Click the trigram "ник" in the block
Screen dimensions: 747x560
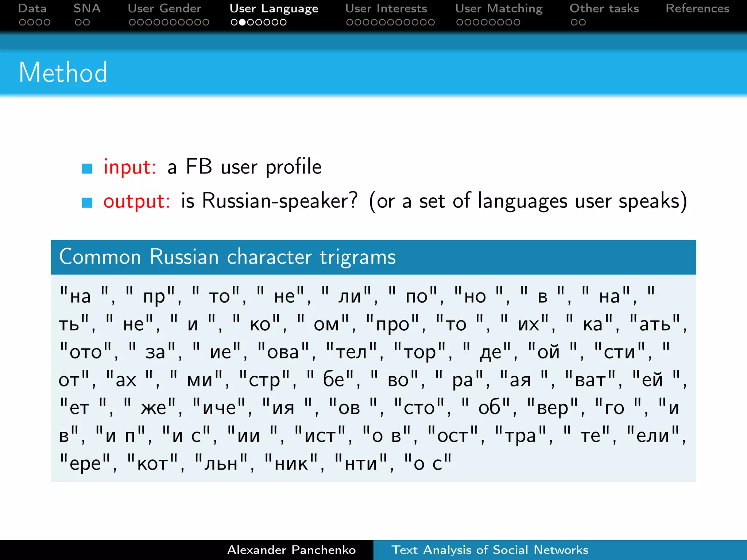point(291,463)
